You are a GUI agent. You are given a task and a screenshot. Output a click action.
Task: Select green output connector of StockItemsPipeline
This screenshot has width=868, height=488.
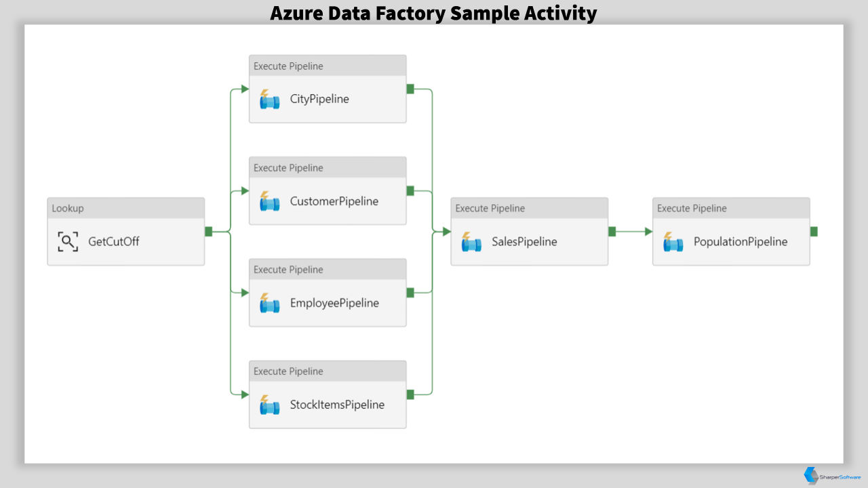pyautogui.click(x=410, y=394)
